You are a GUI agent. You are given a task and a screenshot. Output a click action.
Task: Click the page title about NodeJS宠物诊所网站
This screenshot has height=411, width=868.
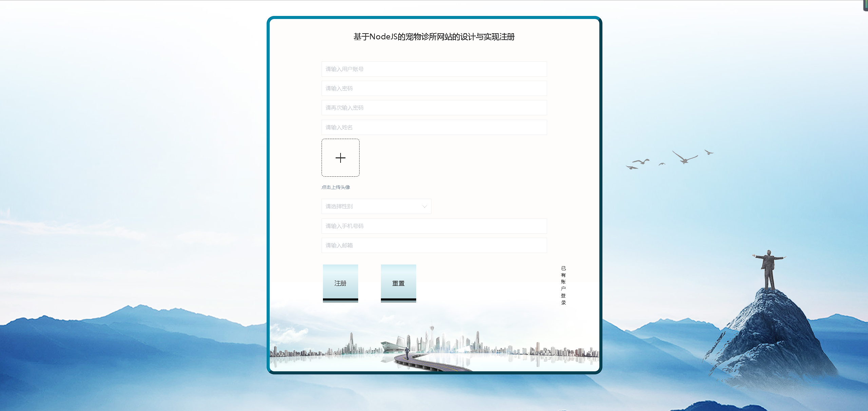[x=434, y=37]
